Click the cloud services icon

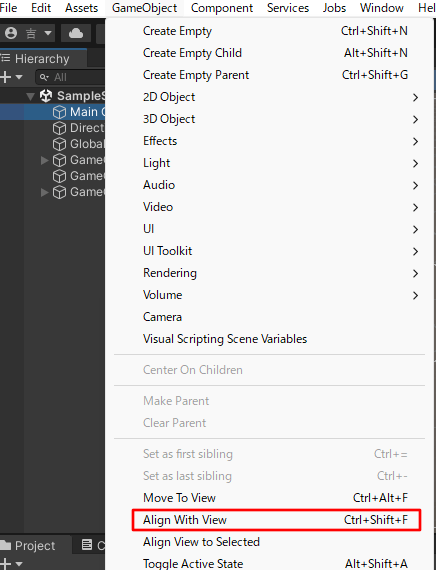[x=76, y=33]
